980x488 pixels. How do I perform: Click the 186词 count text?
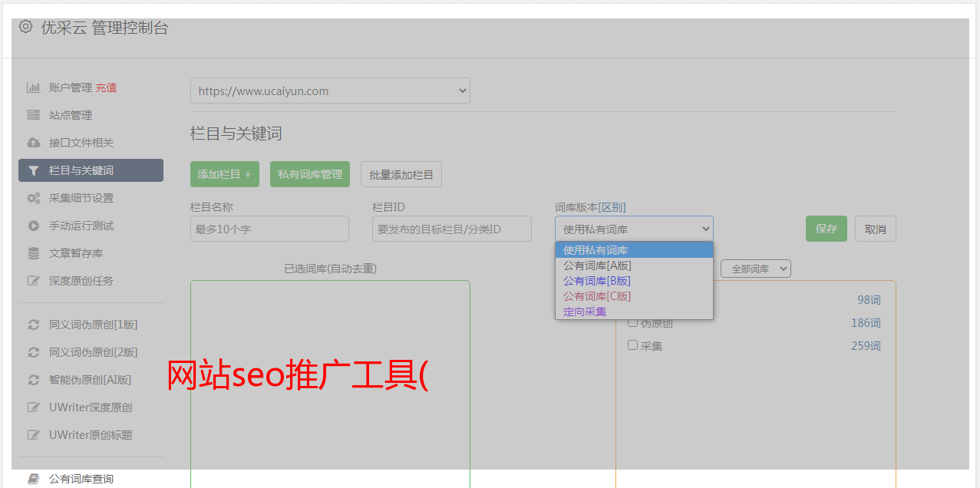[x=866, y=323]
